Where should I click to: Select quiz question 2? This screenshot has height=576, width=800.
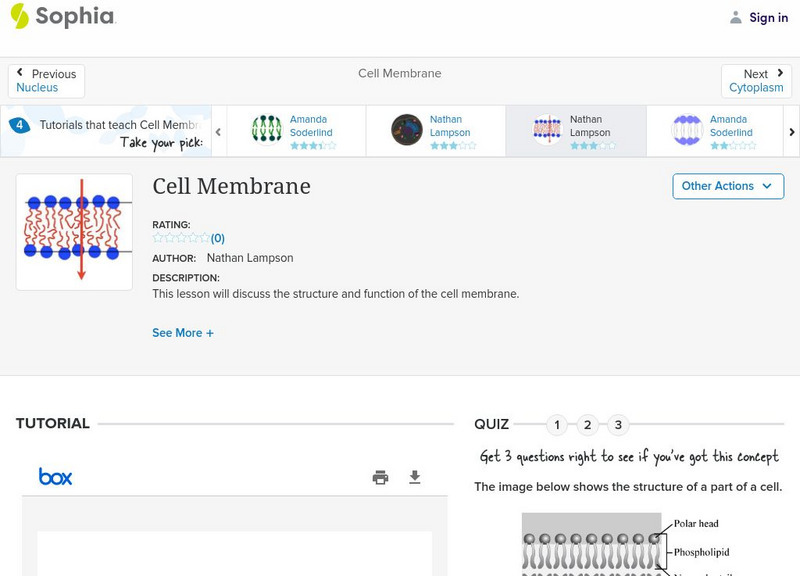click(x=588, y=425)
